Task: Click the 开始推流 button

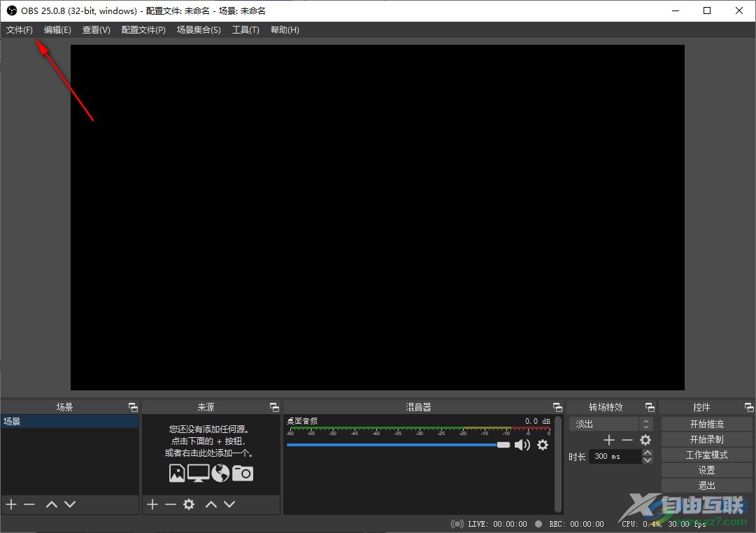Action: (x=707, y=424)
